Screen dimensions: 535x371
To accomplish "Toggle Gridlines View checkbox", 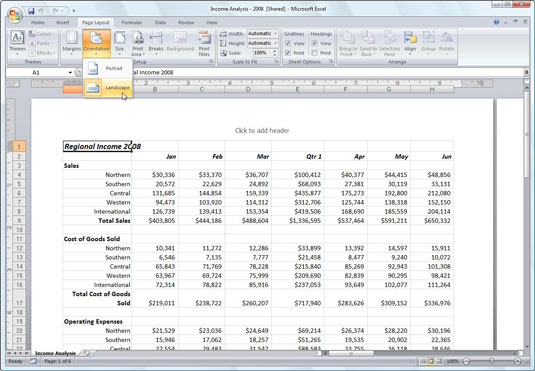I will coord(288,43).
